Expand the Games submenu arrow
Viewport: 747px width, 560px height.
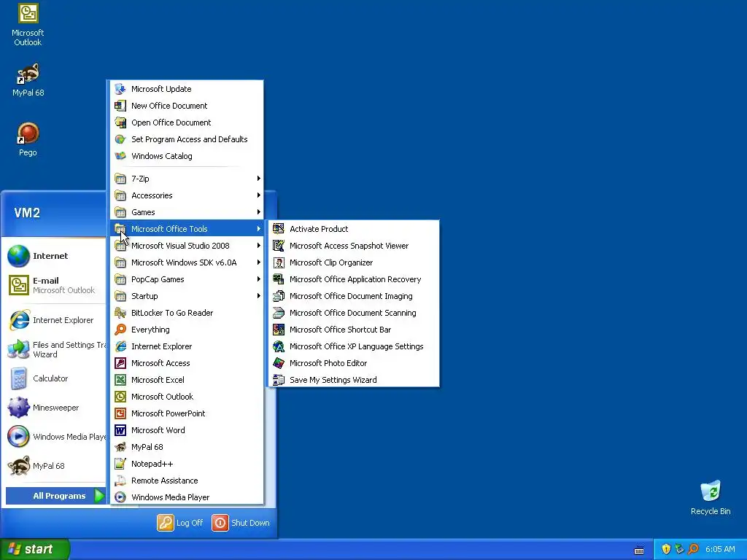pos(259,212)
